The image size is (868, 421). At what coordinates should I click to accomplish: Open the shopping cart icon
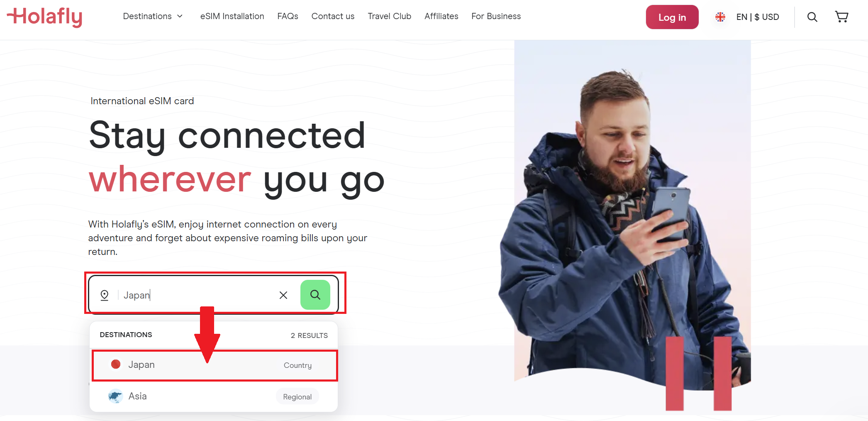pos(841,17)
